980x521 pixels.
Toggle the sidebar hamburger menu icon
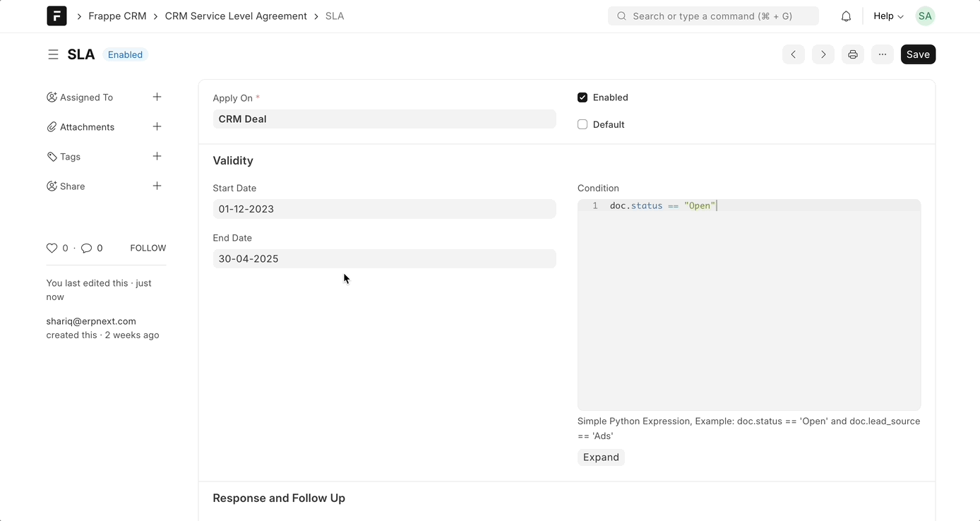point(53,54)
